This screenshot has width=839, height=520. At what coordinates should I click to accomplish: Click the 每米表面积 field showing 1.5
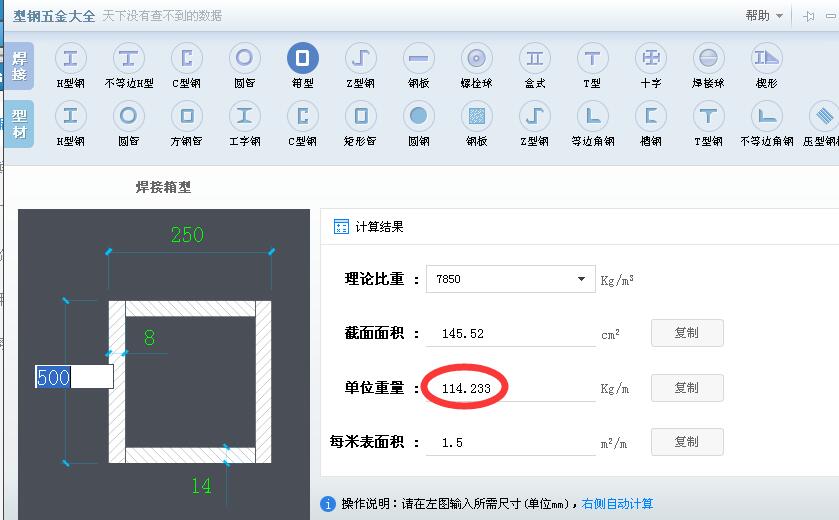click(x=510, y=442)
